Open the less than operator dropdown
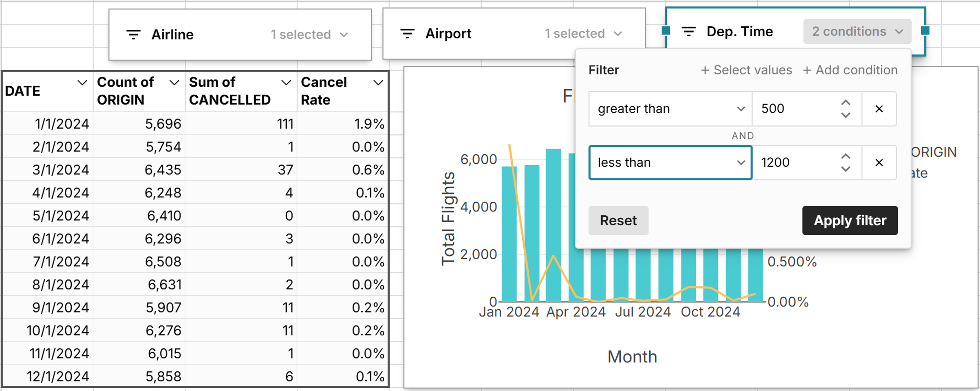Image resolution: width=980 pixels, height=391 pixels. 670,162
